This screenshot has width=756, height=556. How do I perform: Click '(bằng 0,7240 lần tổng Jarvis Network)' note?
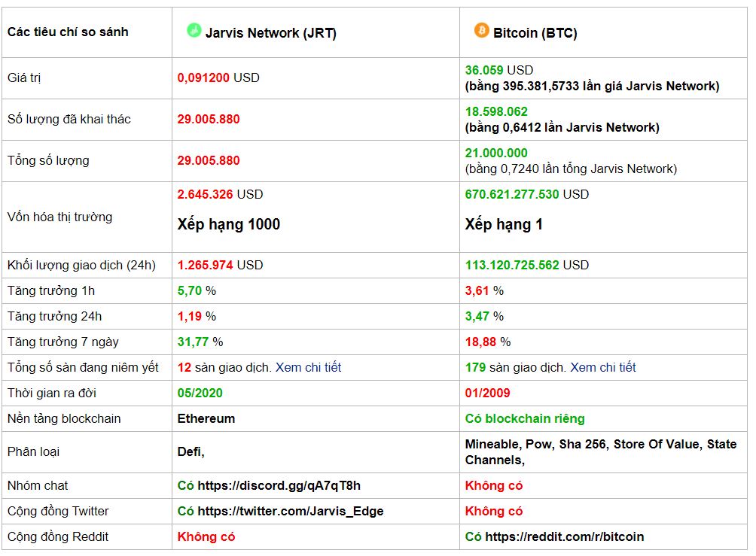tap(571, 169)
